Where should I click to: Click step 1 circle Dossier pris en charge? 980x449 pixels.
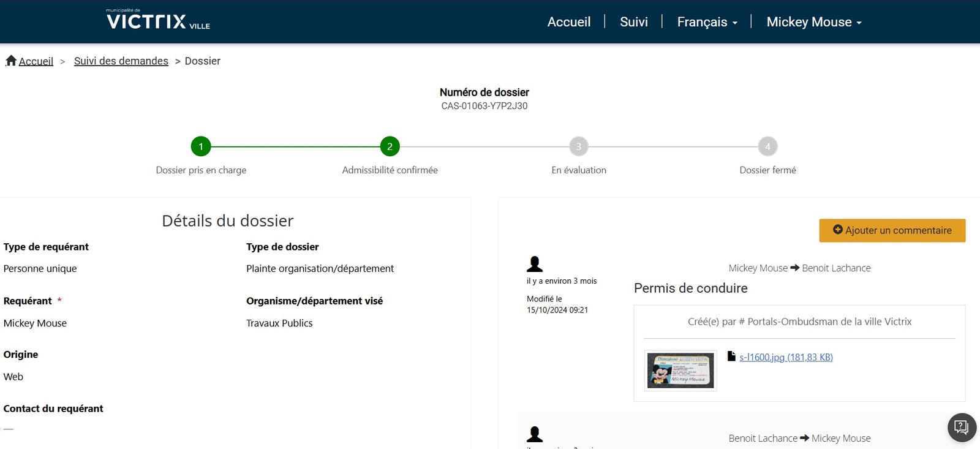click(201, 146)
